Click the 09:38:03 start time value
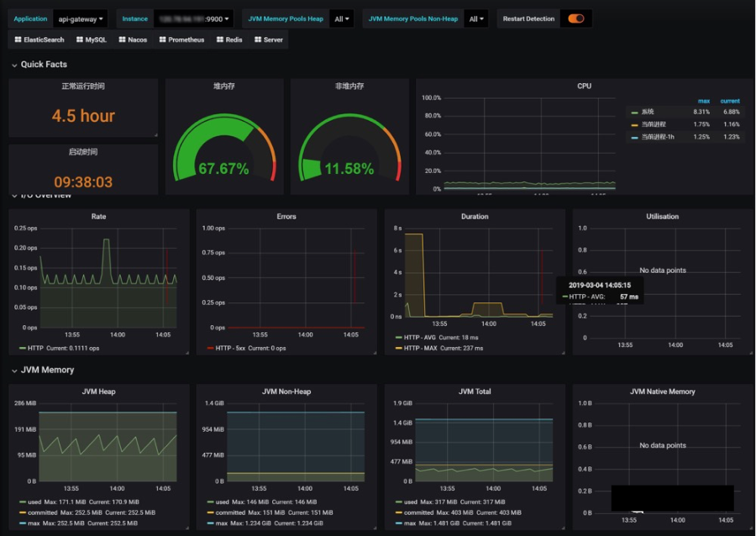Image resolution: width=756 pixels, height=536 pixels. tap(83, 181)
